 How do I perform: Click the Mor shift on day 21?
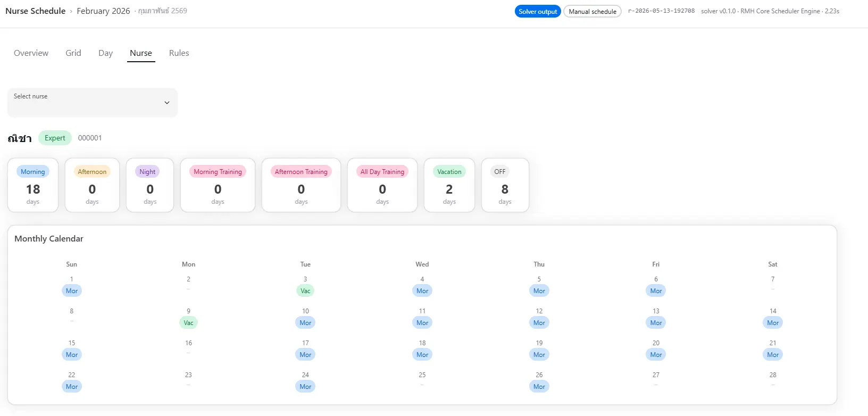coord(773,355)
